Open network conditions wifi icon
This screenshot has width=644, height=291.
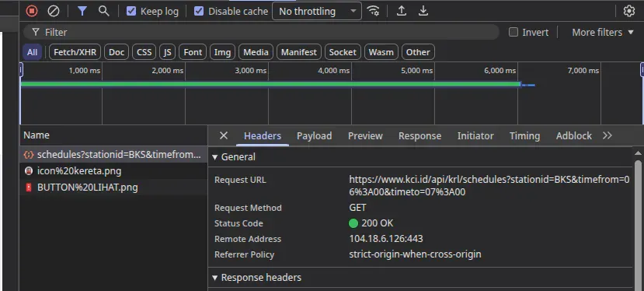(x=373, y=11)
